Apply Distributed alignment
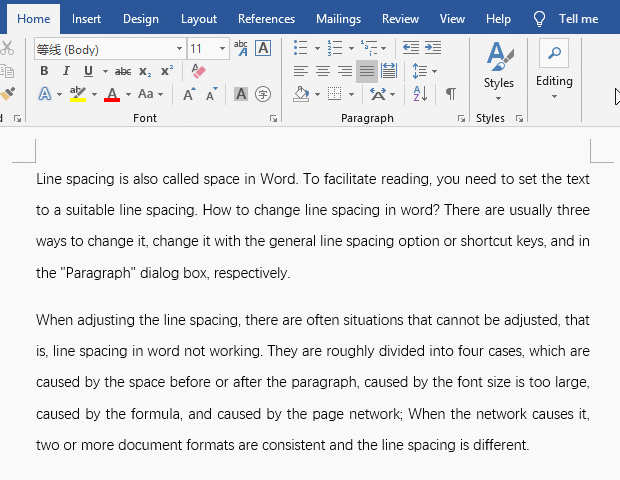The height and width of the screenshot is (480, 620). point(389,71)
